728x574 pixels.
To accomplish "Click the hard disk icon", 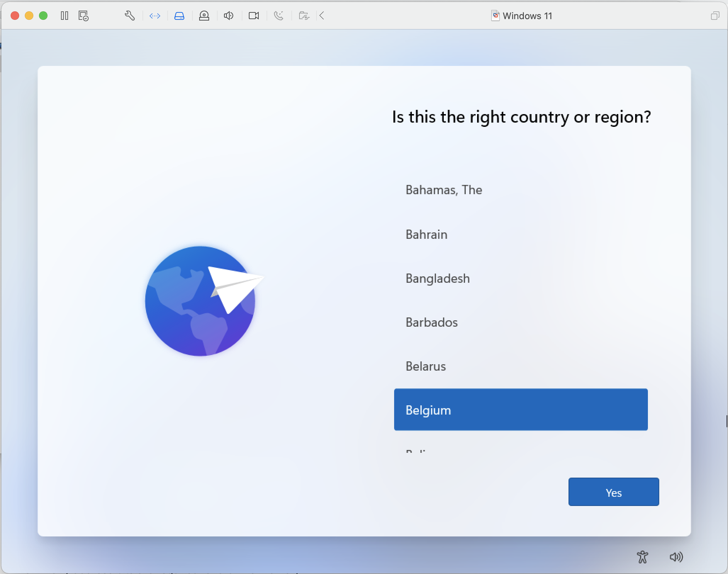I will [179, 16].
